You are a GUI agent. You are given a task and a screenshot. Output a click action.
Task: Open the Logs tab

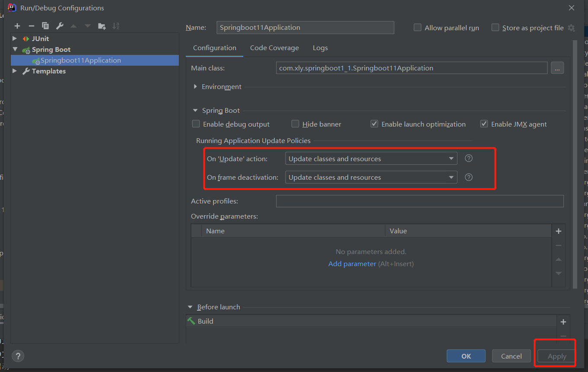click(320, 48)
